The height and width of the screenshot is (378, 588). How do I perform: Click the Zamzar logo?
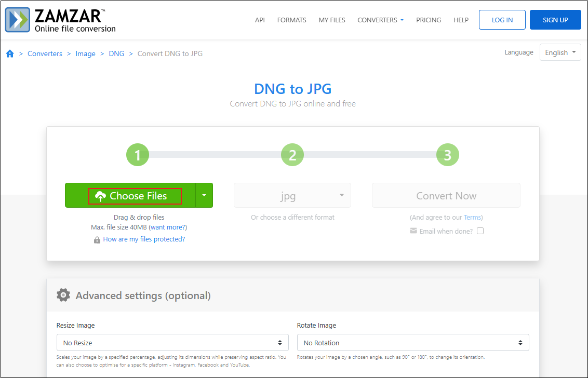60,20
